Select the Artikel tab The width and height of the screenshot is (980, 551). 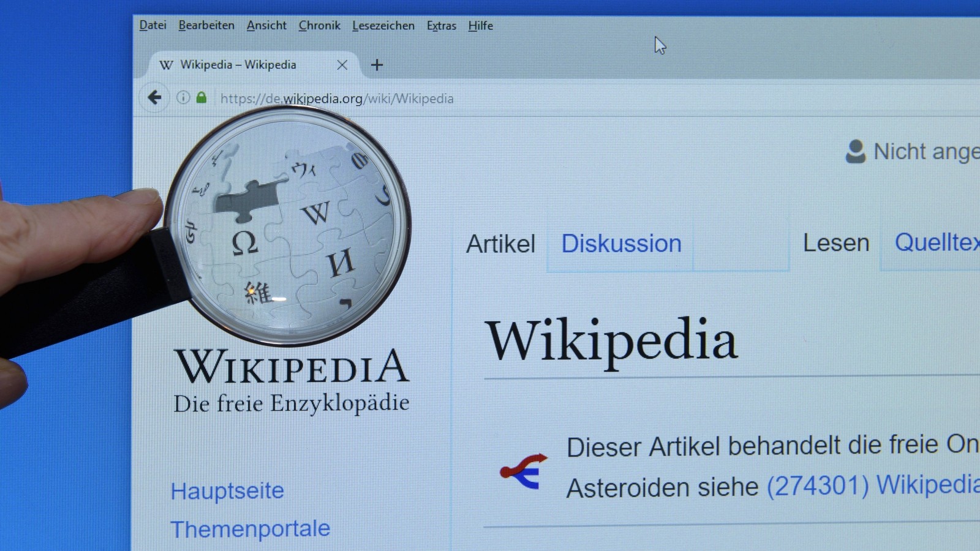pos(500,243)
